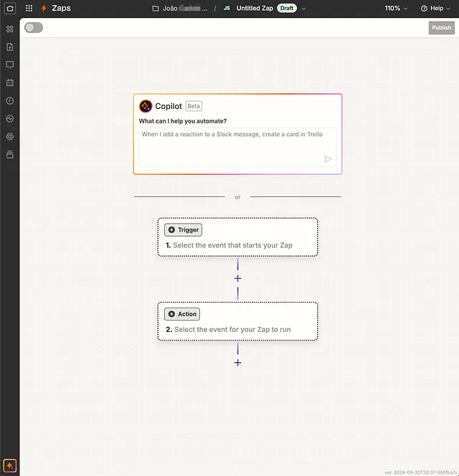Open the versions stack icon in sidebar

(10, 154)
